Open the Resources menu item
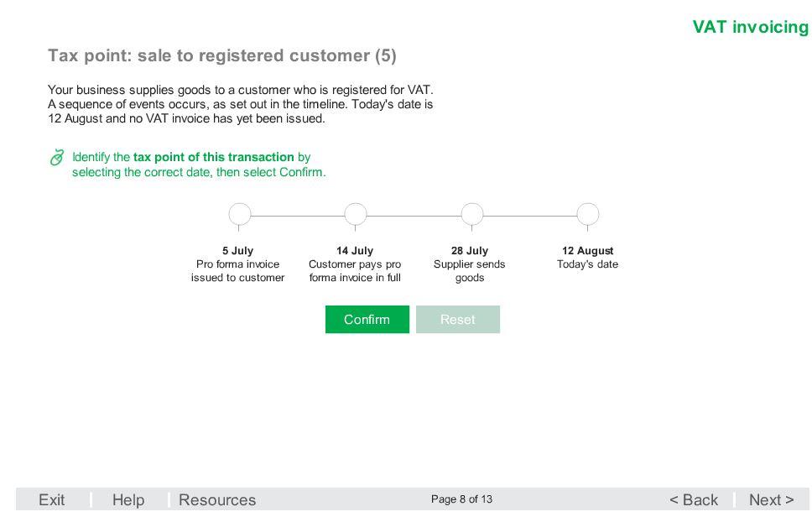The image size is (812, 517). tap(217, 500)
